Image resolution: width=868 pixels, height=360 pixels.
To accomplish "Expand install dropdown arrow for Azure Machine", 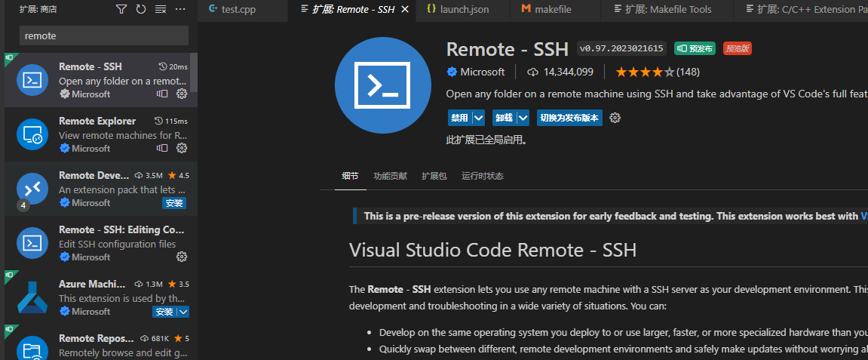I will tap(183, 311).
